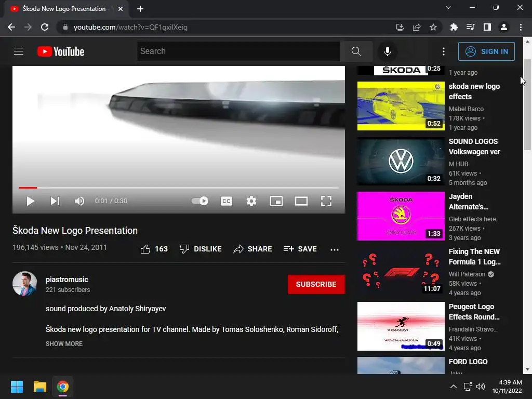Open FORD LOGO video title

click(x=468, y=362)
